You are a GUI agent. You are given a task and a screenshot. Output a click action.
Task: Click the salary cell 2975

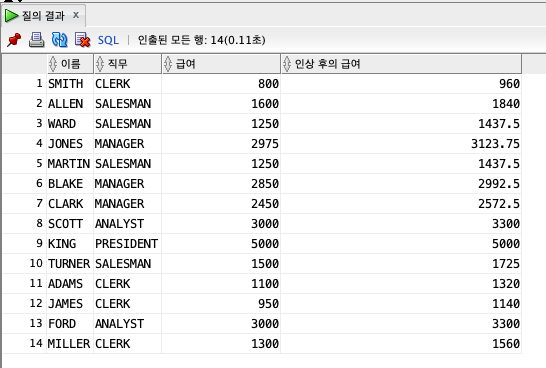point(221,143)
